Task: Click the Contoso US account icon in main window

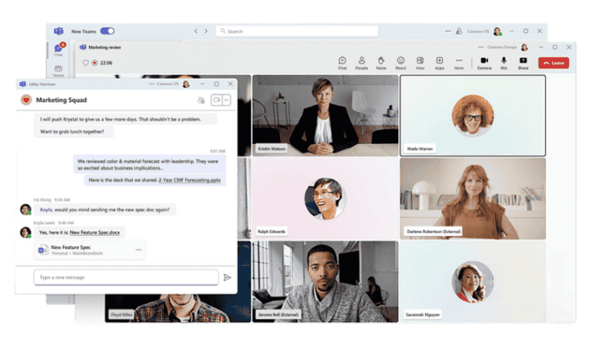Action: (x=459, y=31)
